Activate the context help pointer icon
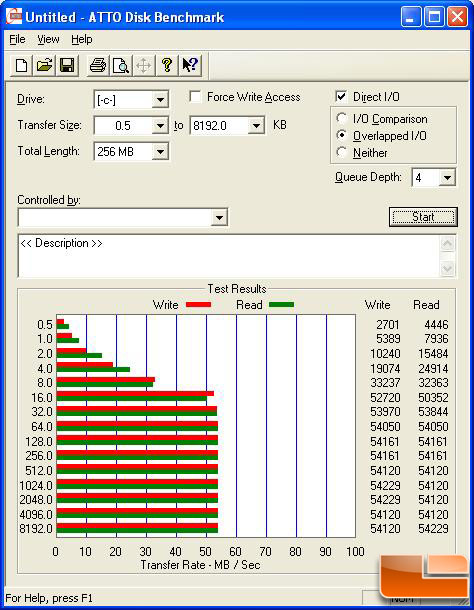474x610 pixels. coord(190,65)
